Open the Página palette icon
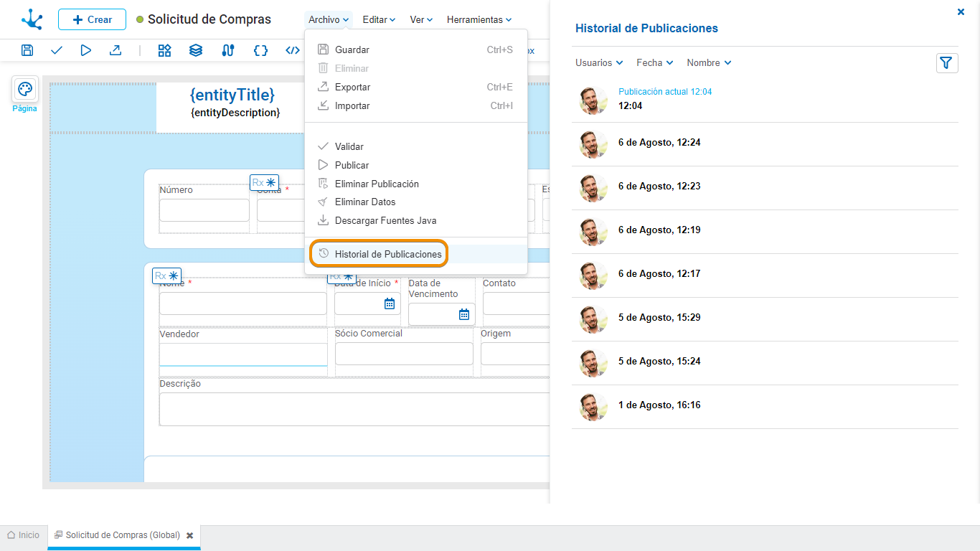Screen dimensions: 980x551 pyautogui.click(x=24, y=90)
